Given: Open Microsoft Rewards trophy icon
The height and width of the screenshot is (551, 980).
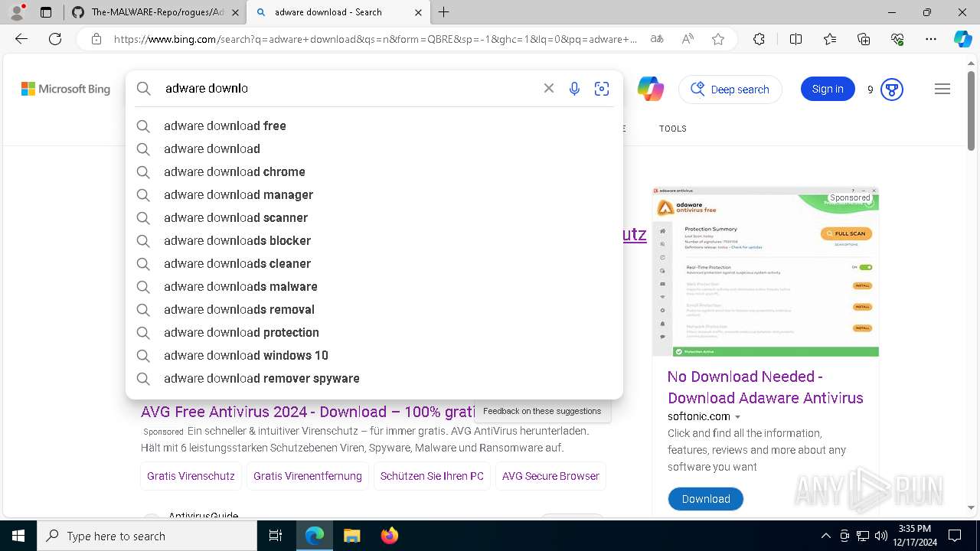Looking at the screenshot, I should tap(892, 90).
